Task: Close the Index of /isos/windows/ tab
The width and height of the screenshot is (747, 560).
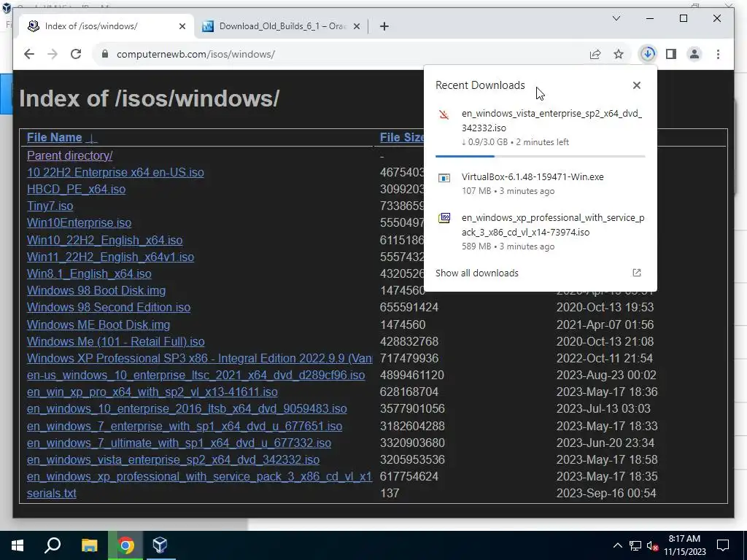Action: (x=182, y=27)
